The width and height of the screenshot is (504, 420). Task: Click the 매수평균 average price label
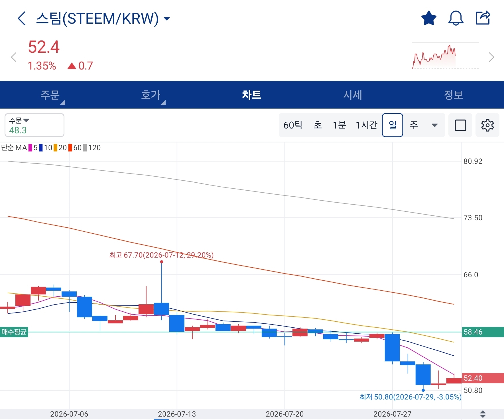pos(14,332)
